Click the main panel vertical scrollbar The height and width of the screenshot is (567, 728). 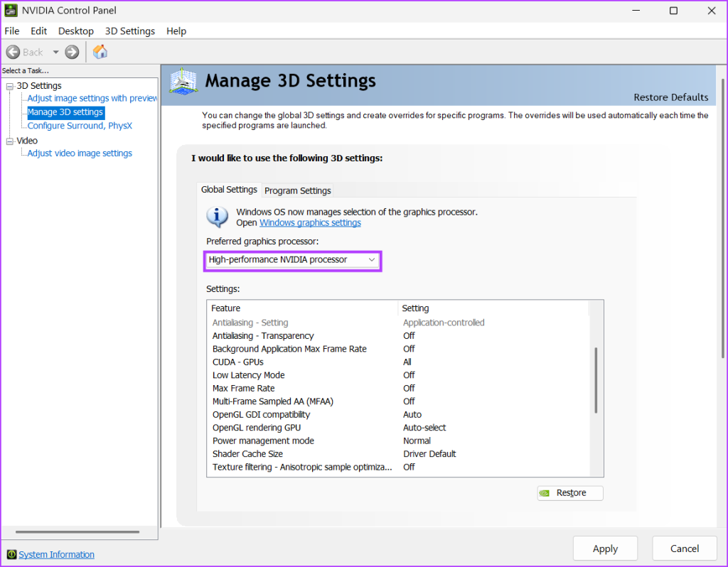pyautogui.click(x=722, y=218)
